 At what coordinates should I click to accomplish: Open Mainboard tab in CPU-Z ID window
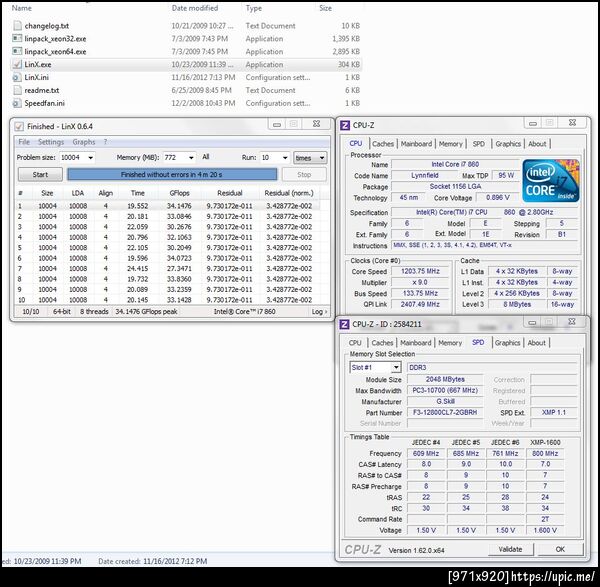416,343
